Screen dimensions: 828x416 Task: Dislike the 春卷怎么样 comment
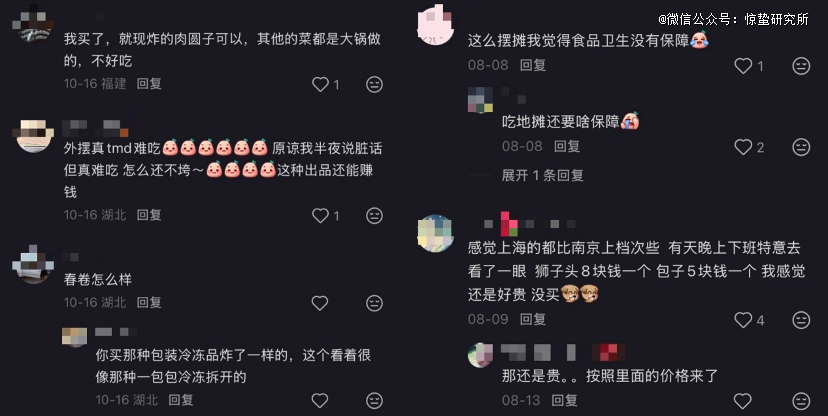pos(374,303)
